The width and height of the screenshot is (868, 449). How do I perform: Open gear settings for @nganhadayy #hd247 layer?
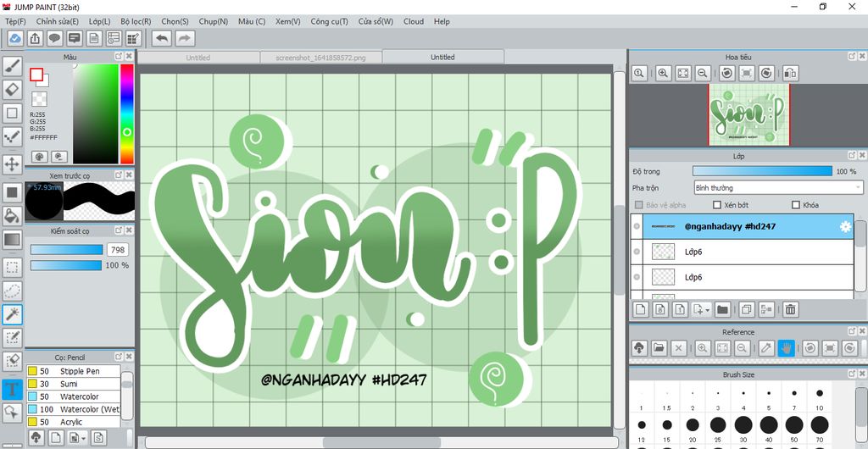(845, 227)
